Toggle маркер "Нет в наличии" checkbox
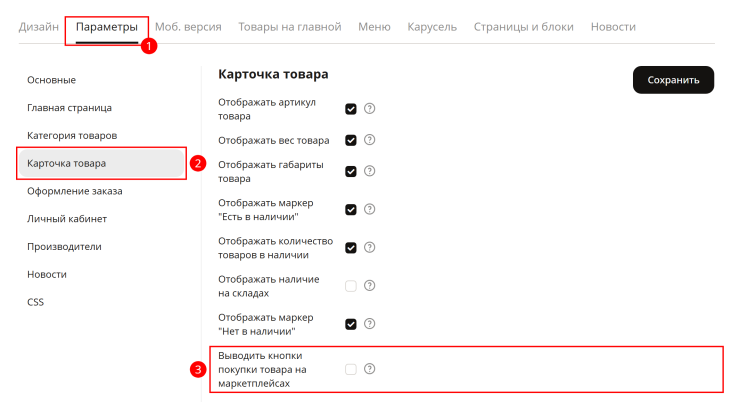 [351, 324]
